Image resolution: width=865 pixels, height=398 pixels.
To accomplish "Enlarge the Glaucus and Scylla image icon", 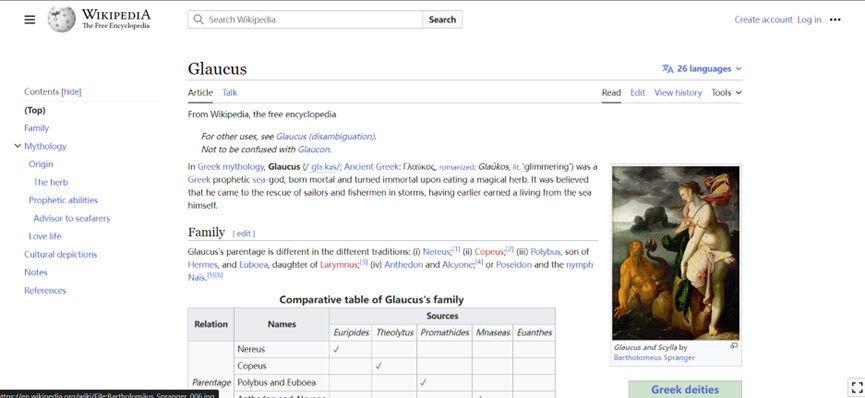I will click(734, 346).
